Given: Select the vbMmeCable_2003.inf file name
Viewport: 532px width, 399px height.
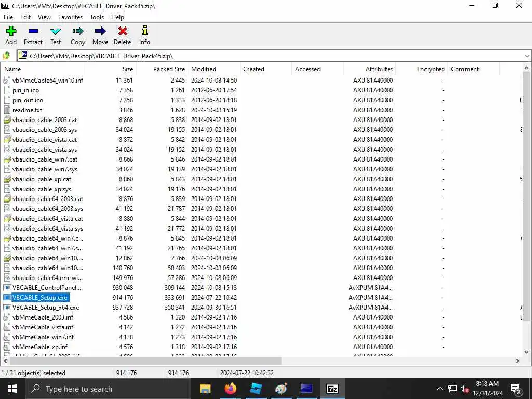Looking at the screenshot, I should (43, 317).
